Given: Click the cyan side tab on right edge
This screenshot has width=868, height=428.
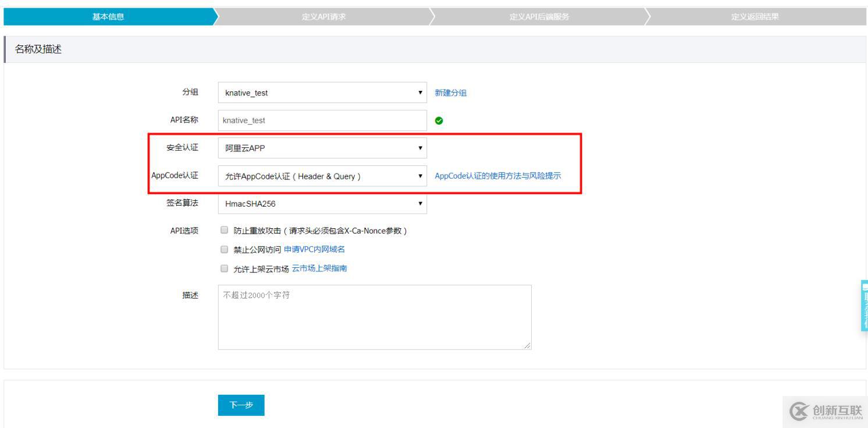Looking at the screenshot, I should [x=864, y=306].
